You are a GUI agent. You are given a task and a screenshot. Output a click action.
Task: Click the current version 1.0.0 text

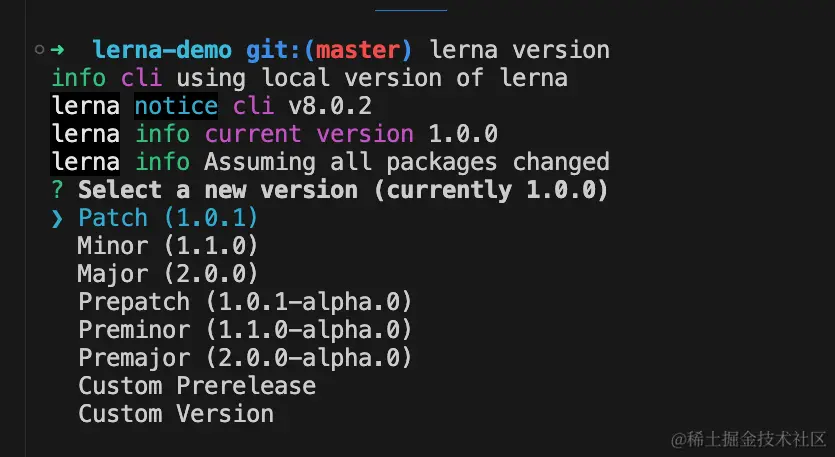click(x=351, y=134)
